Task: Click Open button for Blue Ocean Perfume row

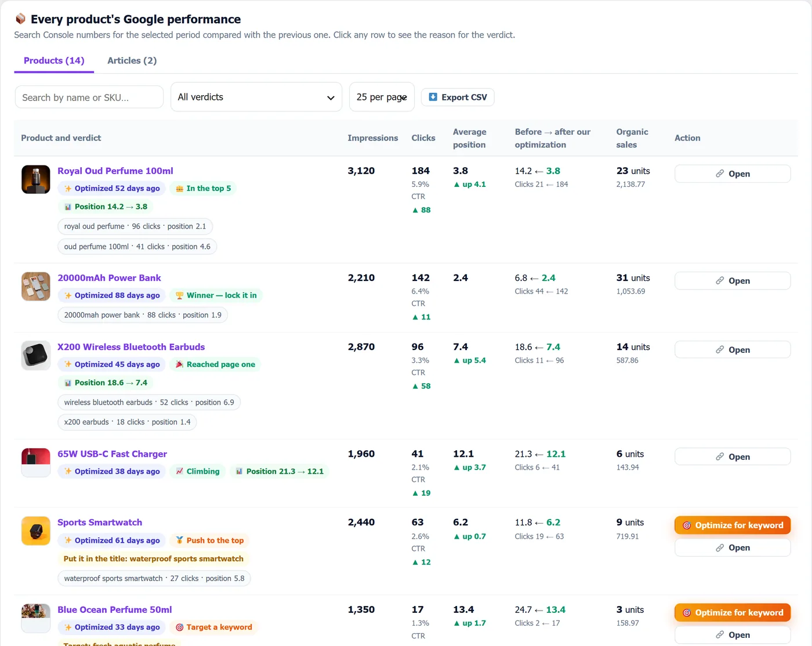Action: [x=733, y=635]
